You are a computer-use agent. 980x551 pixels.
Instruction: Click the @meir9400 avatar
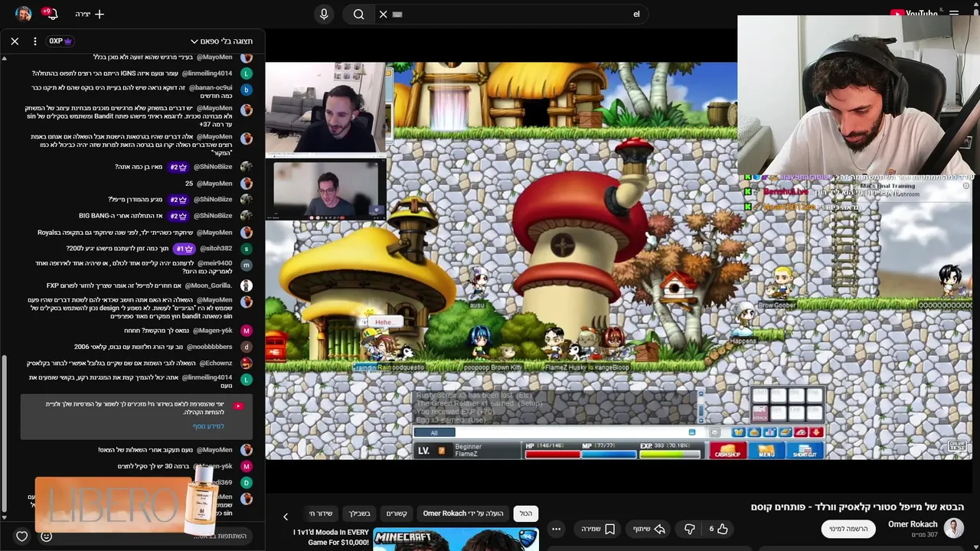click(x=246, y=265)
